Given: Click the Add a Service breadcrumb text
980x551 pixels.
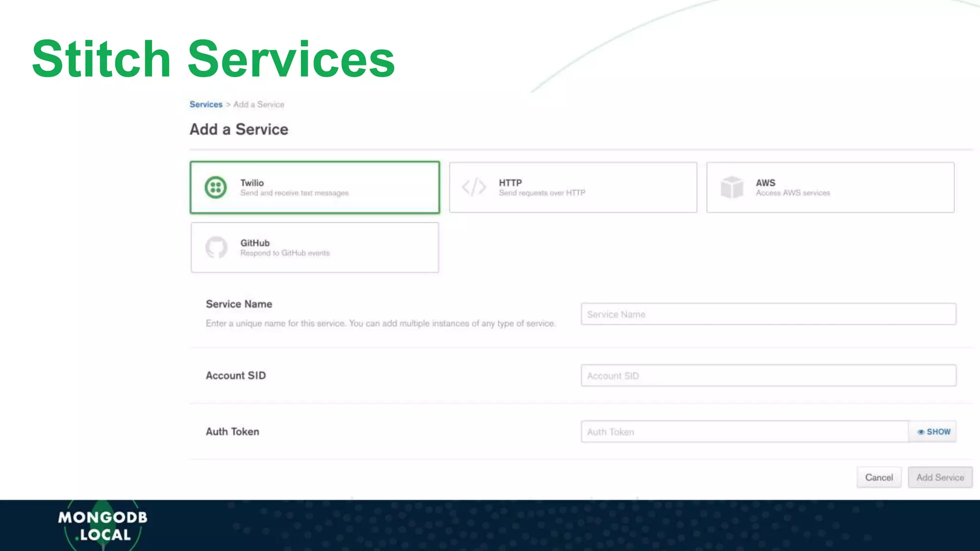Looking at the screenshot, I should tap(259, 104).
